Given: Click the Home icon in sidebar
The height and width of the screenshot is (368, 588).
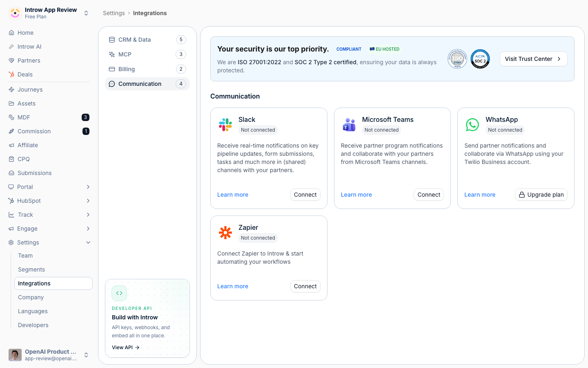Looking at the screenshot, I should click(11, 33).
